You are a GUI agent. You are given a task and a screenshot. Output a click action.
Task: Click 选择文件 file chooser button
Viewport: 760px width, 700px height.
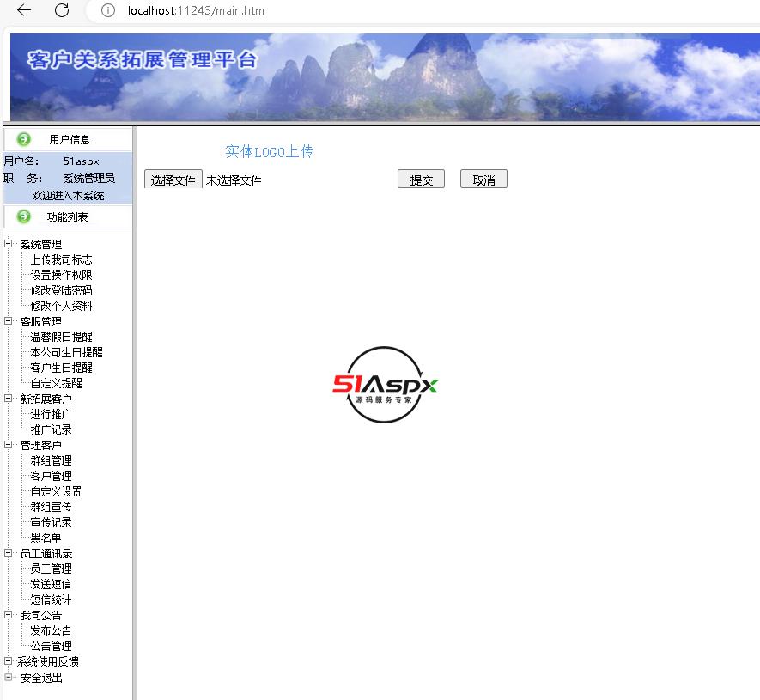[x=173, y=180]
